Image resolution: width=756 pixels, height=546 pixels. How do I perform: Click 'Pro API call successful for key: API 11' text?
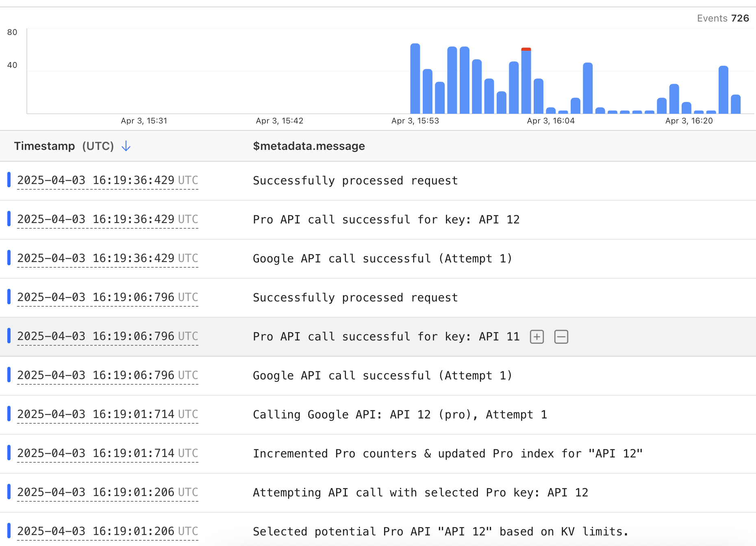pyautogui.click(x=386, y=337)
